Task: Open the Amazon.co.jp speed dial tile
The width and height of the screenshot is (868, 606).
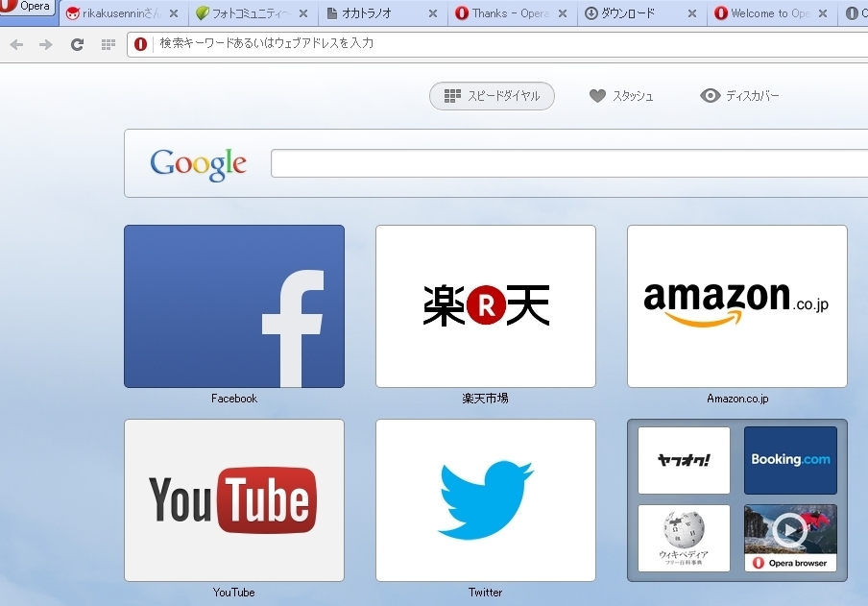Action: [x=736, y=306]
